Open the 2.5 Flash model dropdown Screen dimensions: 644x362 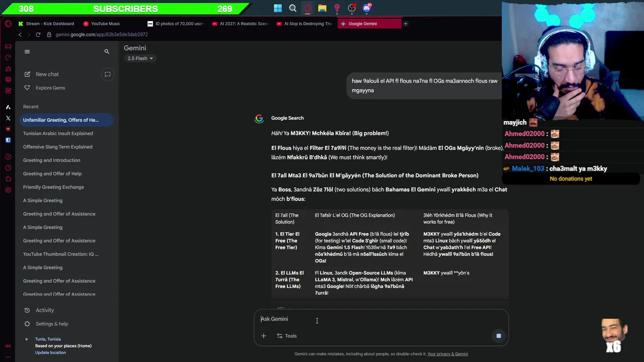tap(140, 58)
